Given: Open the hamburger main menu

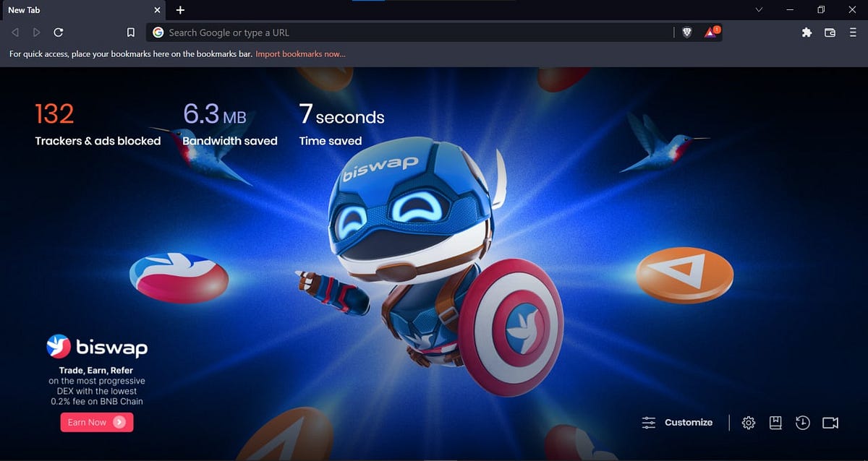Looking at the screenshot, I should 854,33.
